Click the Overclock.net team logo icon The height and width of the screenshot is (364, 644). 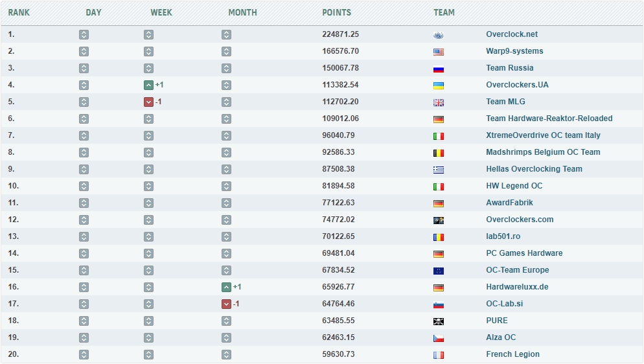(x=439, y=34)
